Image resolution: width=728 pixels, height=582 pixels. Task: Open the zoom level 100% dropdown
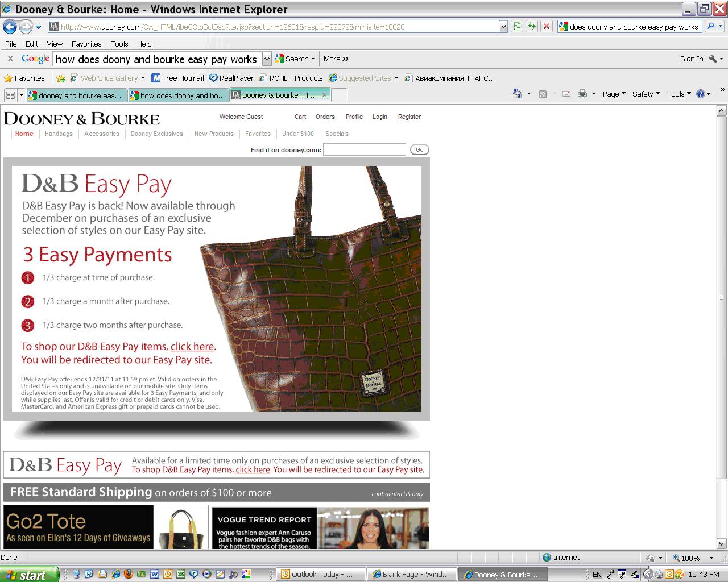(x=711, y=558)
